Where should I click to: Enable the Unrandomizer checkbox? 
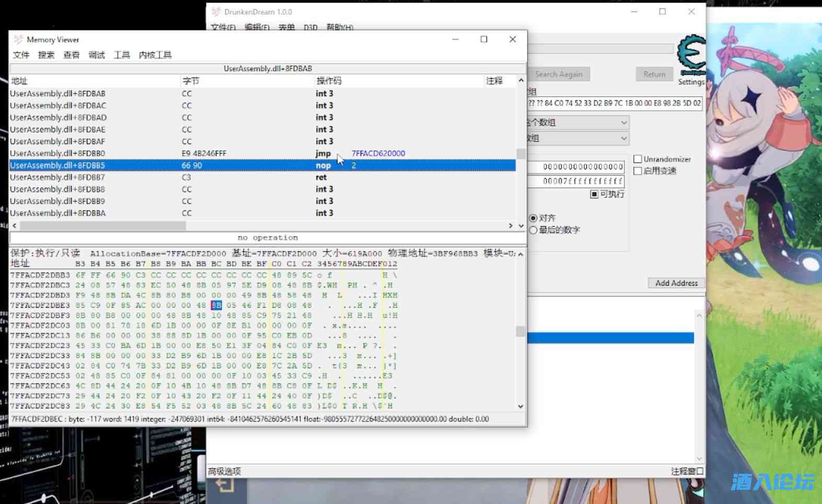pos(638,159)
